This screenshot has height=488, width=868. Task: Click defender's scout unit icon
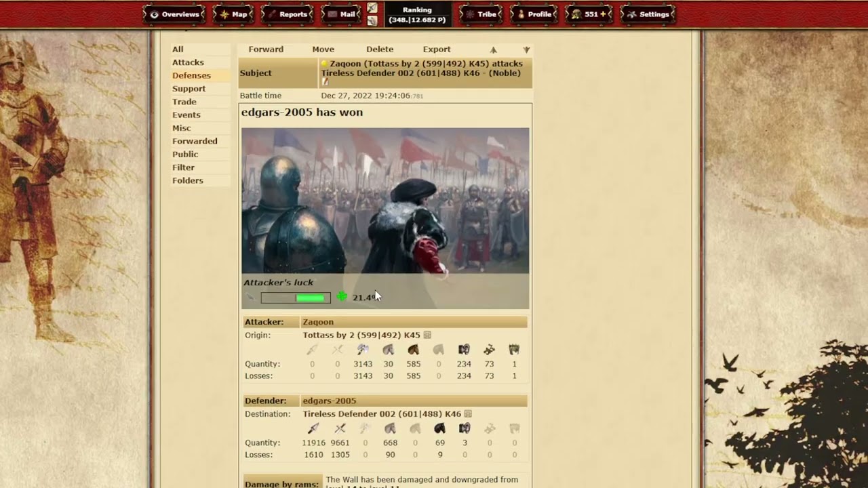tap(390, 428)
